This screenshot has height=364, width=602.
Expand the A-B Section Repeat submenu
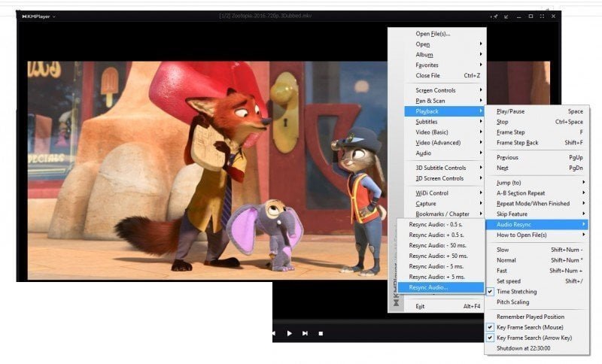(537, 193)
